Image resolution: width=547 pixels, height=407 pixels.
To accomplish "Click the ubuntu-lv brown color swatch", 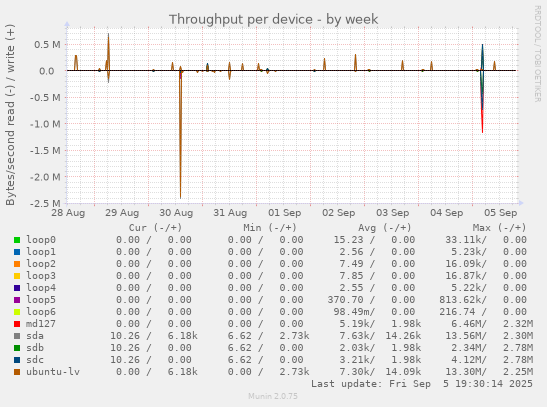I will [17, 372].
